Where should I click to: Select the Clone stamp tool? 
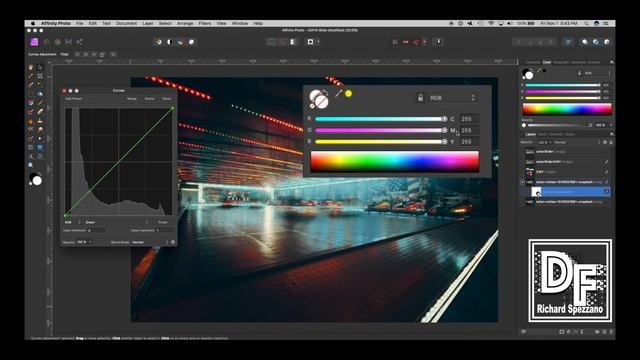(40, 121)
